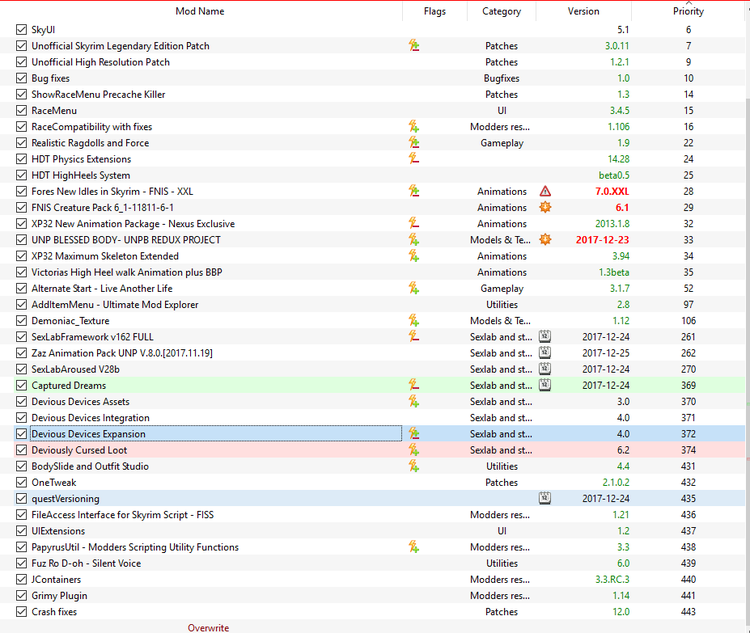Select the Overwrite entry below the mod list

click(x=208, y=628)
